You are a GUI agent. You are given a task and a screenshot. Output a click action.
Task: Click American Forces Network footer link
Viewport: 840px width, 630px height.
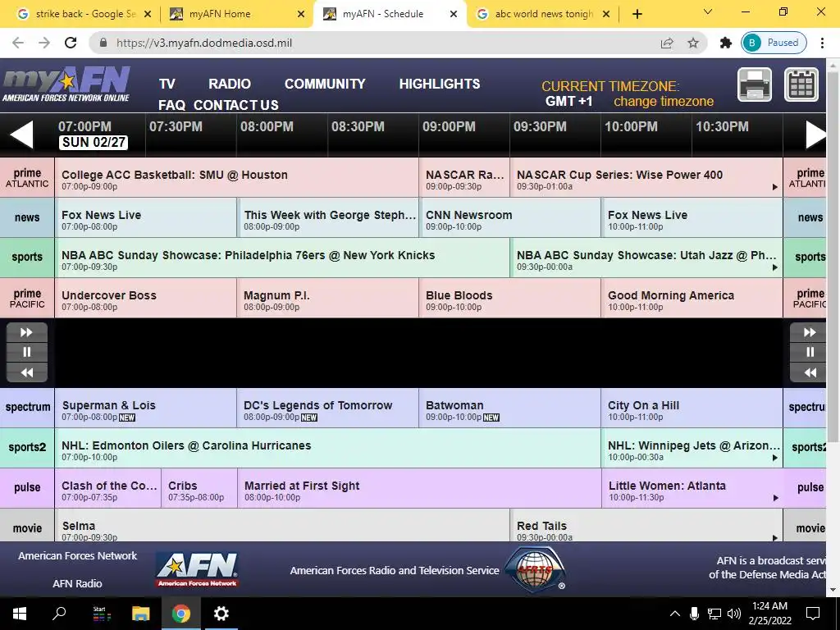pos(78,555)
